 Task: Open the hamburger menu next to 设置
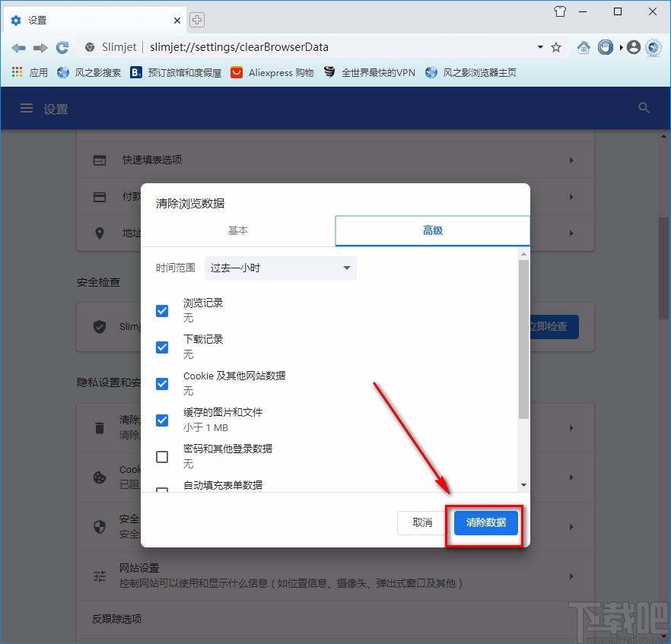[x=27, y=107]
